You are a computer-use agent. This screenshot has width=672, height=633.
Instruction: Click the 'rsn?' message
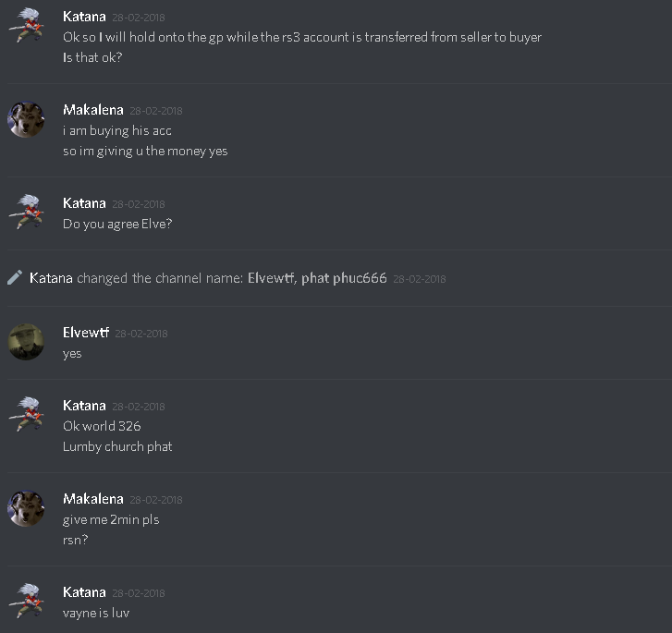click(76, 540)
